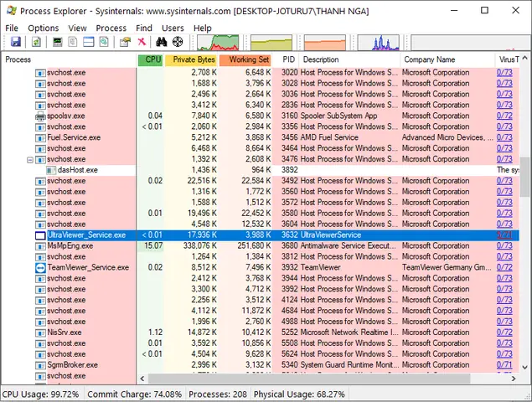Click the horizontal scrollbar right arrow
Screen dimensions: 532x402
click(x=514, y=379)
